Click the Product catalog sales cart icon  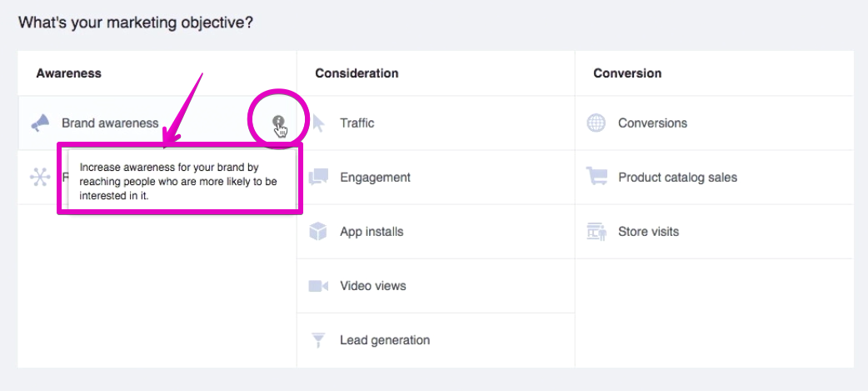pos(596,178)
